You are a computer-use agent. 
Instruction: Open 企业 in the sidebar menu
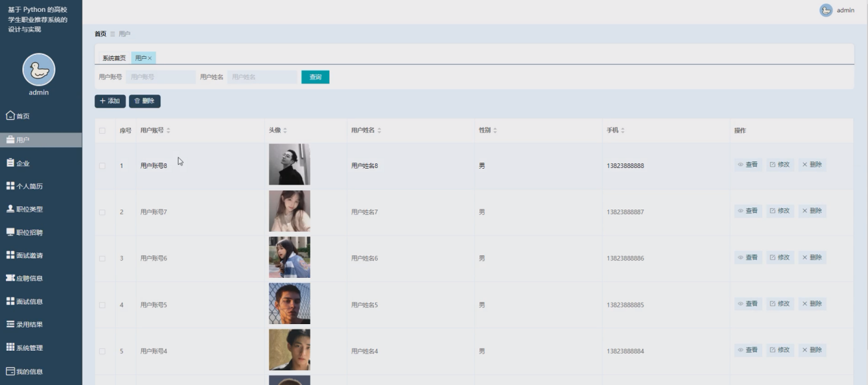tap(41, 163)
